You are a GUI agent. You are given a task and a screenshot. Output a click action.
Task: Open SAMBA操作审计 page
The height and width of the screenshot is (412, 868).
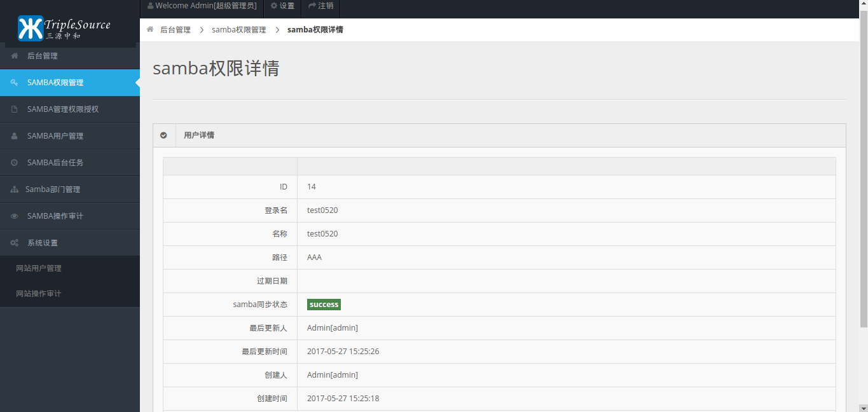[x=70, y=216]
